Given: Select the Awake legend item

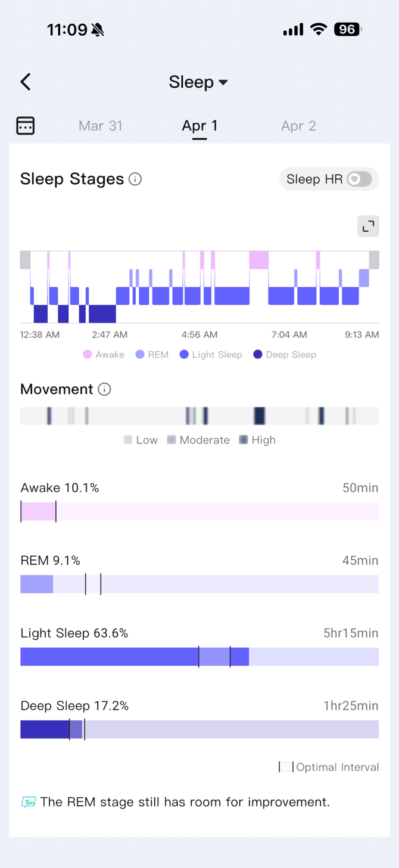Looking at the screenshot, I should point(103,354).
